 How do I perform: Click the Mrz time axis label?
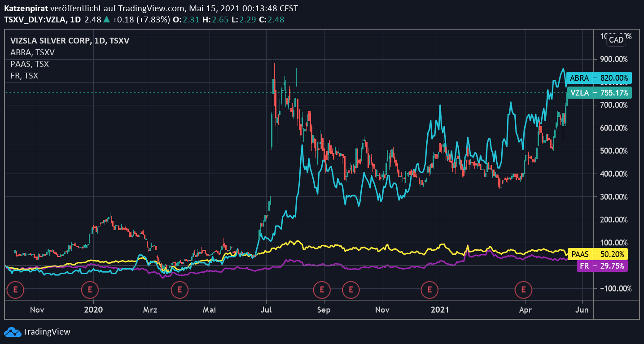[x=150, y=309]
